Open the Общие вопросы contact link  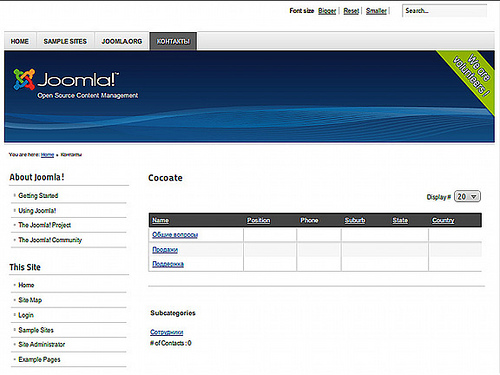[x=175, y=235]
